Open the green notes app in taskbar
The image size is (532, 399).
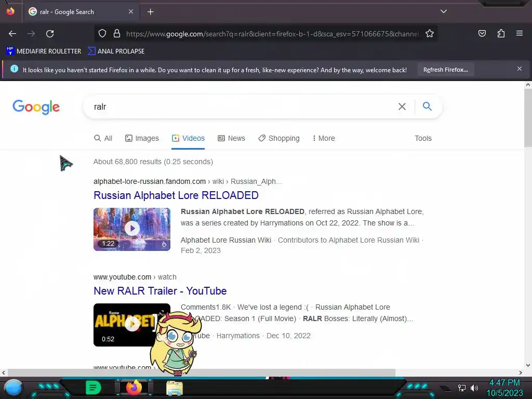(x=93, y=388)
